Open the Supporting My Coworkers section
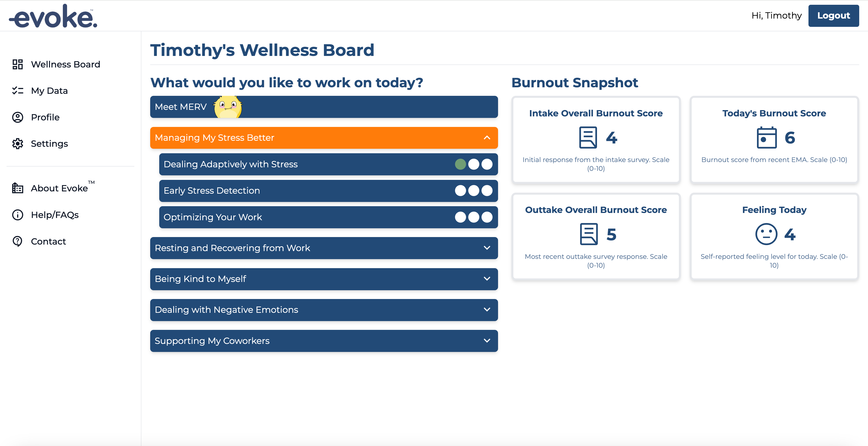868x446 pixels. (324, 341)
